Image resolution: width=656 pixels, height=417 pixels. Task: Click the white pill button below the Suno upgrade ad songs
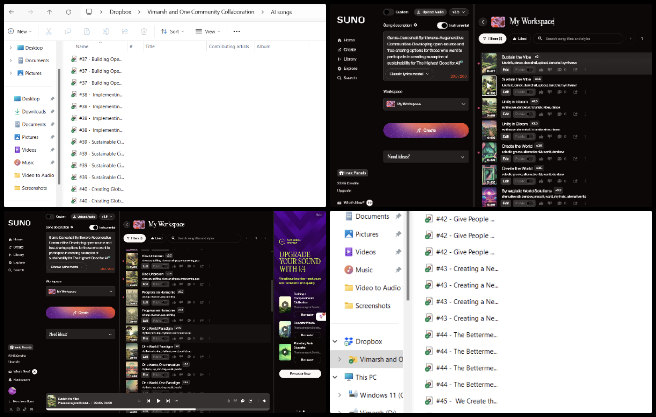point(300,374)
